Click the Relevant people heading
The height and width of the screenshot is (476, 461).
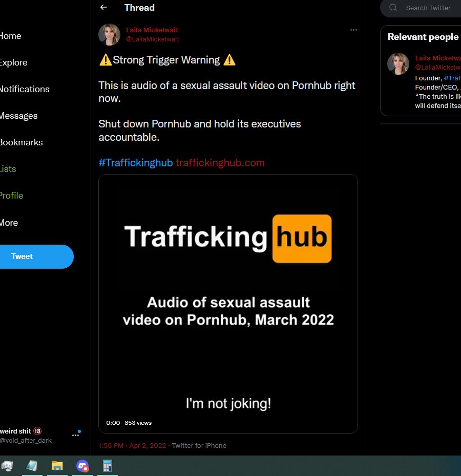pos(423,37)
